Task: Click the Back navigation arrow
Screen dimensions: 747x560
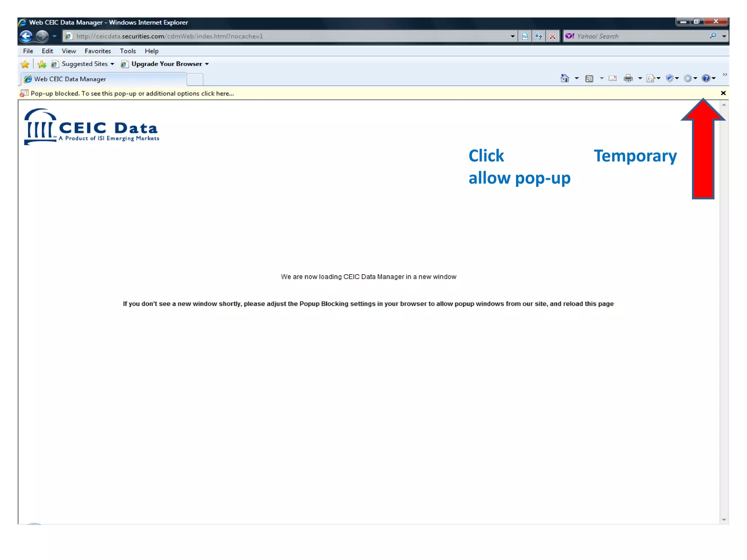Action: click(x=26, y=36)
